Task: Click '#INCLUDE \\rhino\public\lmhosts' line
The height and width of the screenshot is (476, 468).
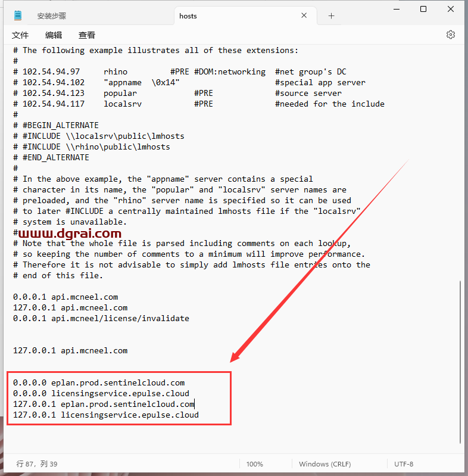Action: pos(91,147)
